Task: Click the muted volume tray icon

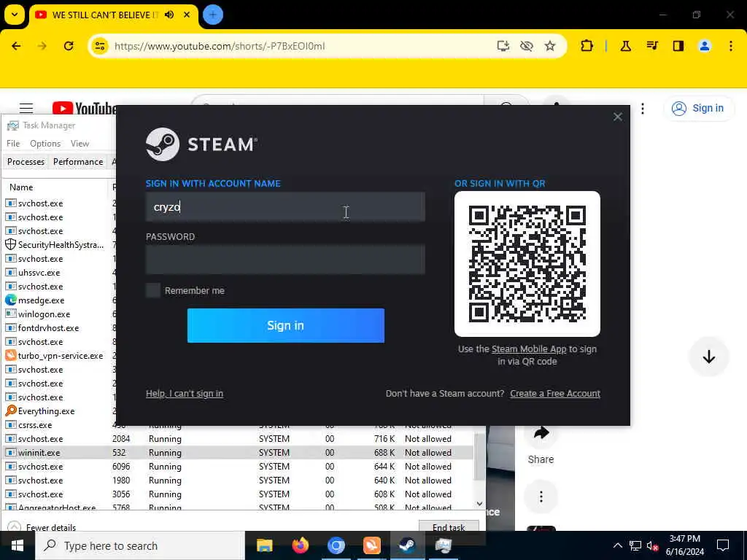Action: point(652,545)
